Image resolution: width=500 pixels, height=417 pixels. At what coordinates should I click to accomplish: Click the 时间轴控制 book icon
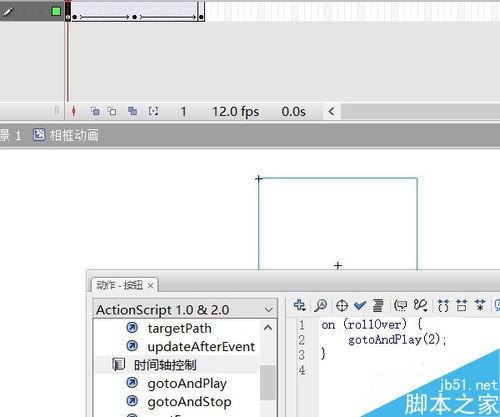(x=118, y=364)
